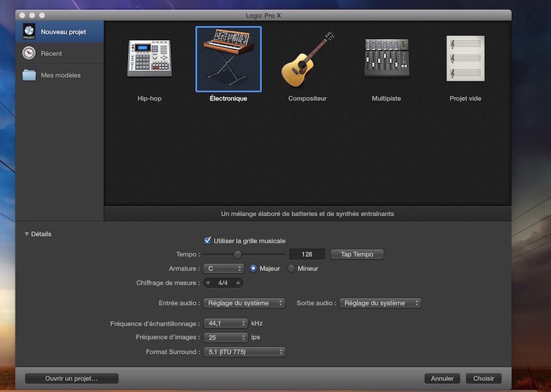Open the Format Surround dropdown
Viewport: 551px width, 392px height.
point(245,352)
